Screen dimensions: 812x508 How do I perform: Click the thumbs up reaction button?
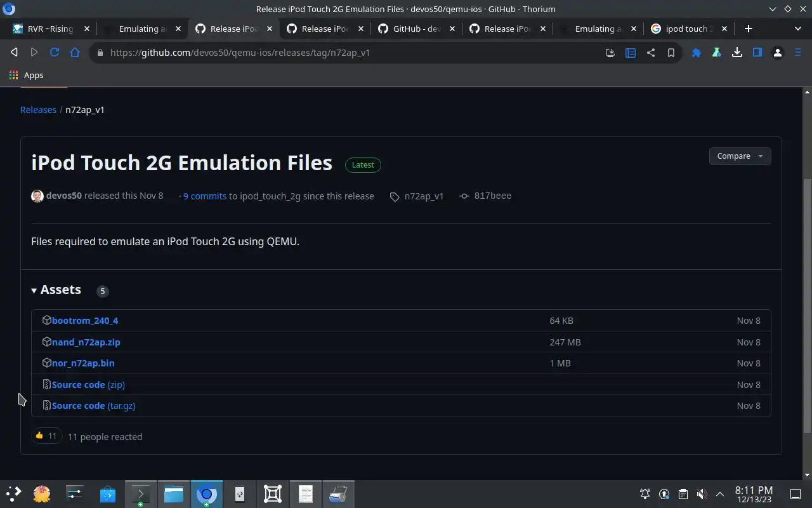46,436
